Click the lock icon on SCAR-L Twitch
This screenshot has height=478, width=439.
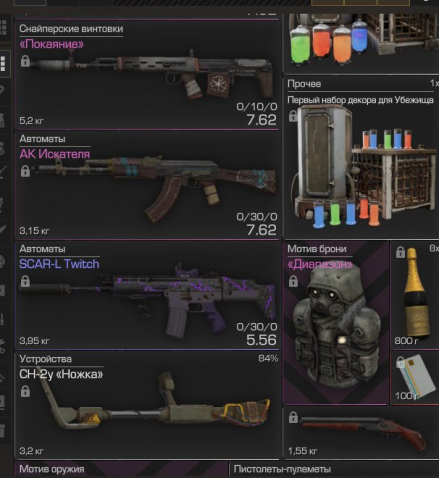click(25, 281)
